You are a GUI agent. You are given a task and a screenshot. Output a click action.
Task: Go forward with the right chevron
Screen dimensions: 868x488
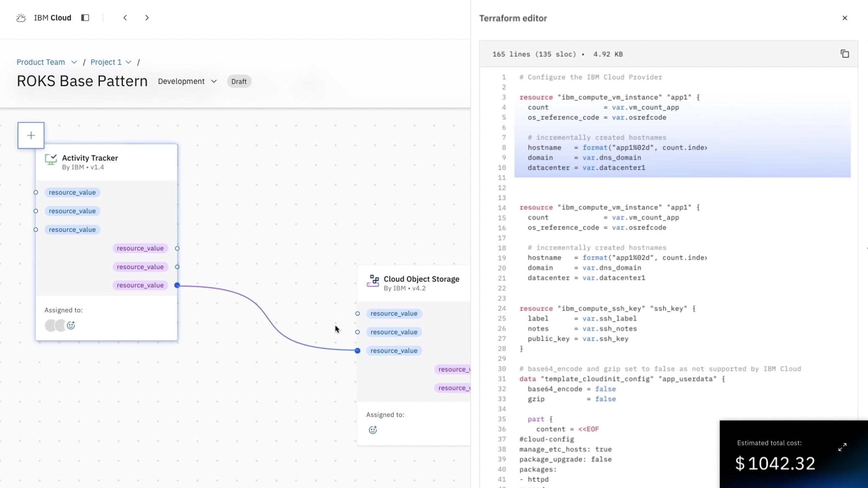[x=147, y=18]
